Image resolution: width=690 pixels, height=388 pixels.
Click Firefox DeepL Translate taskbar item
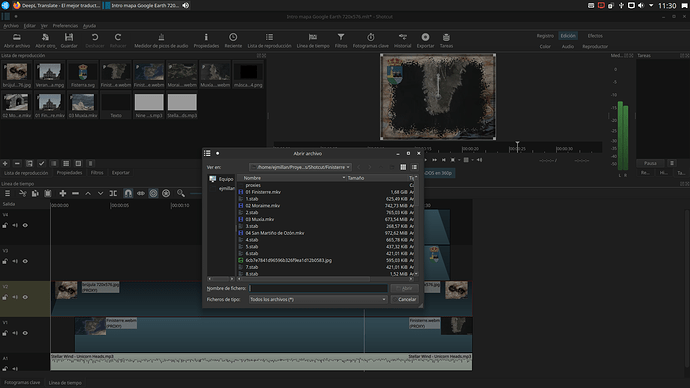click(x=57, y=5)
